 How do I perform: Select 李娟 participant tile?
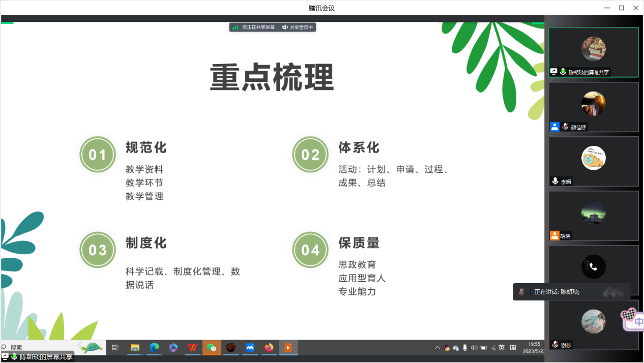pyautogui.click(x=594, y=161)
